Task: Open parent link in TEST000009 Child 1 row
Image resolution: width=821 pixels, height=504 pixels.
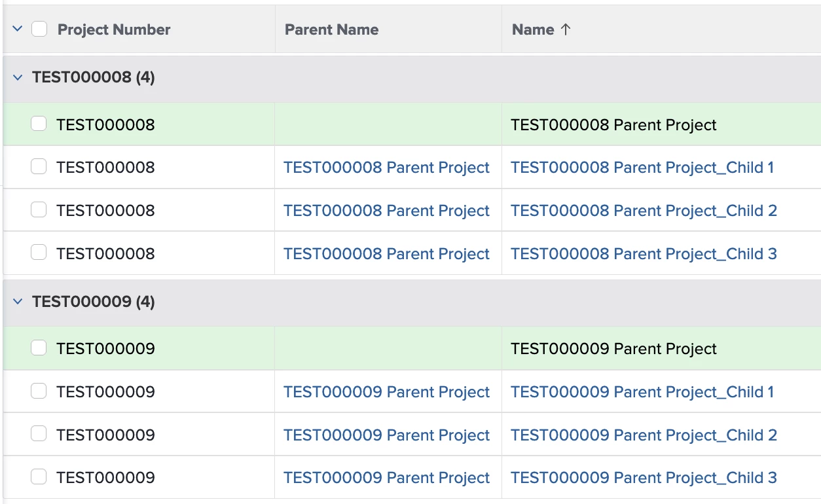Action: click(386, 392)
